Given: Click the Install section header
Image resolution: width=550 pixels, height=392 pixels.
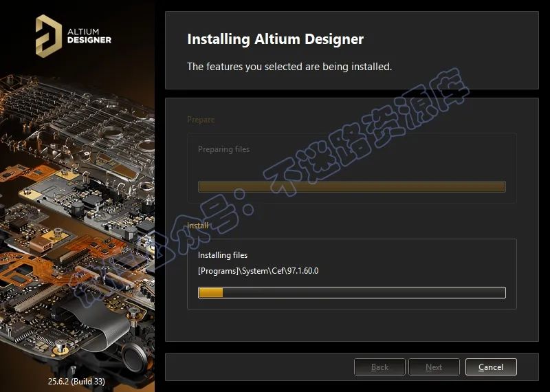Looking at the screenshot, I should [x=198, y=226].
